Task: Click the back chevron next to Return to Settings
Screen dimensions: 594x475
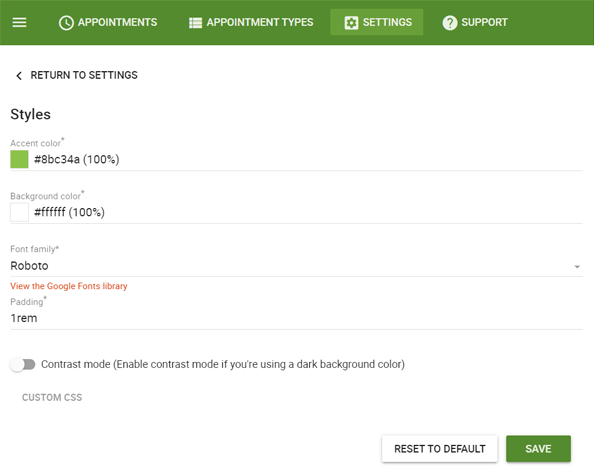Action: 19,76
